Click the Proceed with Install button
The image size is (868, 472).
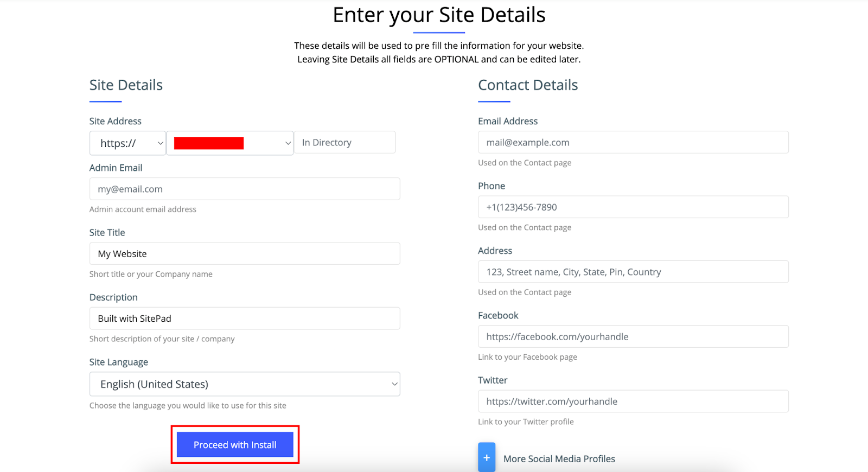tap(235, 445)
